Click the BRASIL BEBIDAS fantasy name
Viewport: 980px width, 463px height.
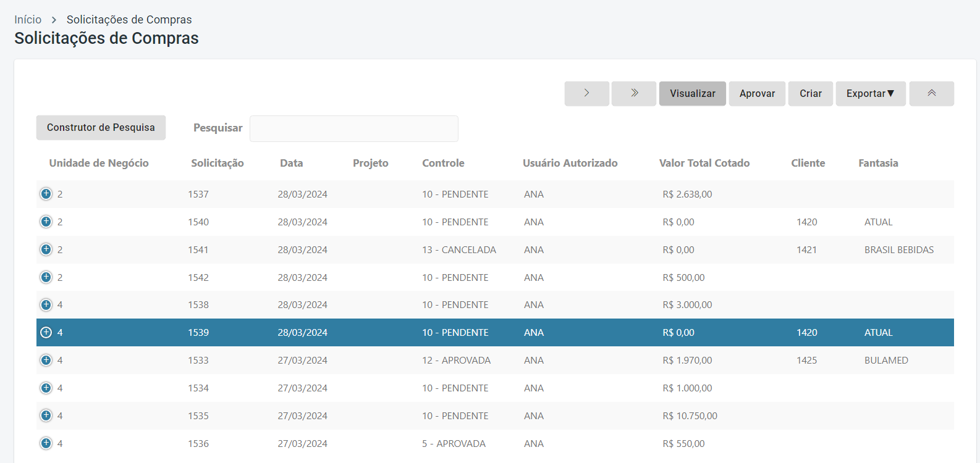tap(899, 249)
